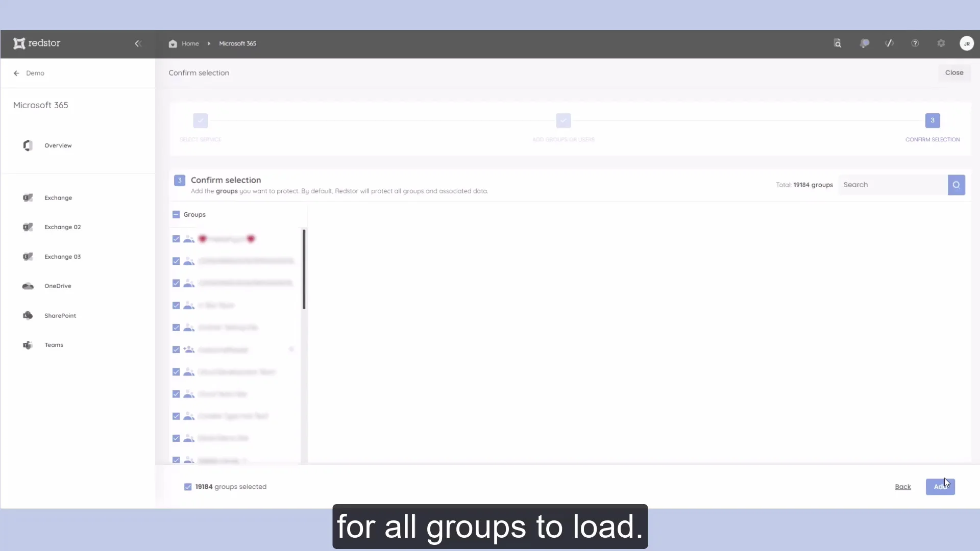
Task: Click the Search groups input field
Action: tap(893, 185)
